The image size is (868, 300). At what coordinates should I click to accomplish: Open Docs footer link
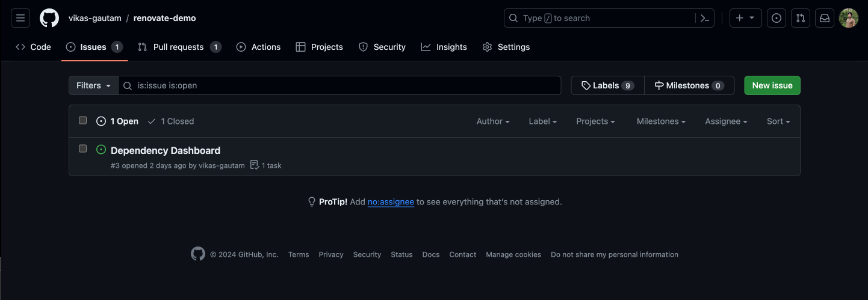[431, 255]
